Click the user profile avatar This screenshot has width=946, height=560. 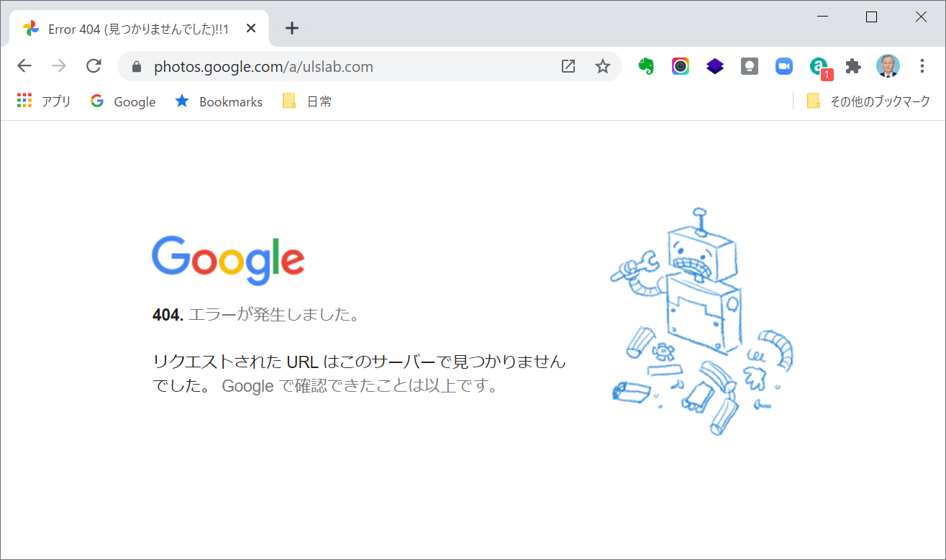point(888,66)
